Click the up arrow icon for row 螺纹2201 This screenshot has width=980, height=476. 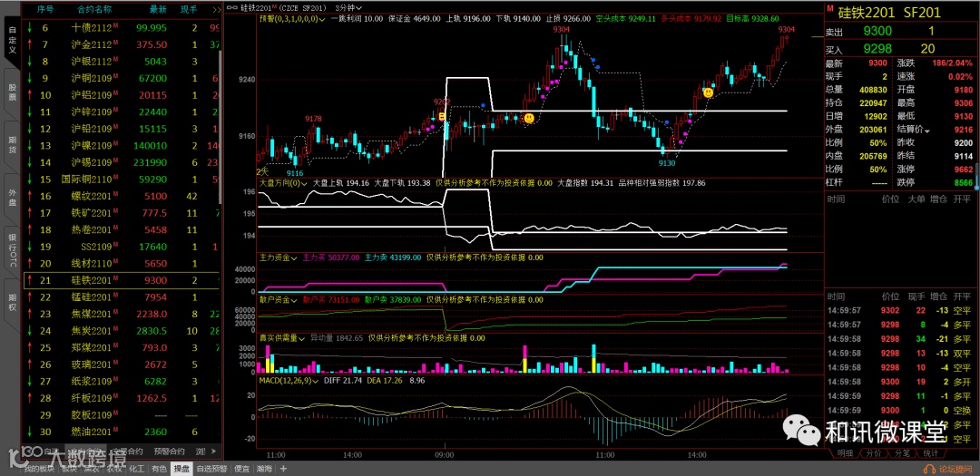tap(29, 196)
